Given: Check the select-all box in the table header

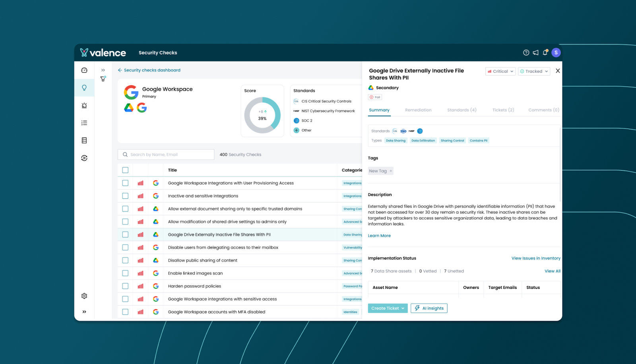Looking at the screenshot, I should coord(125,170).
